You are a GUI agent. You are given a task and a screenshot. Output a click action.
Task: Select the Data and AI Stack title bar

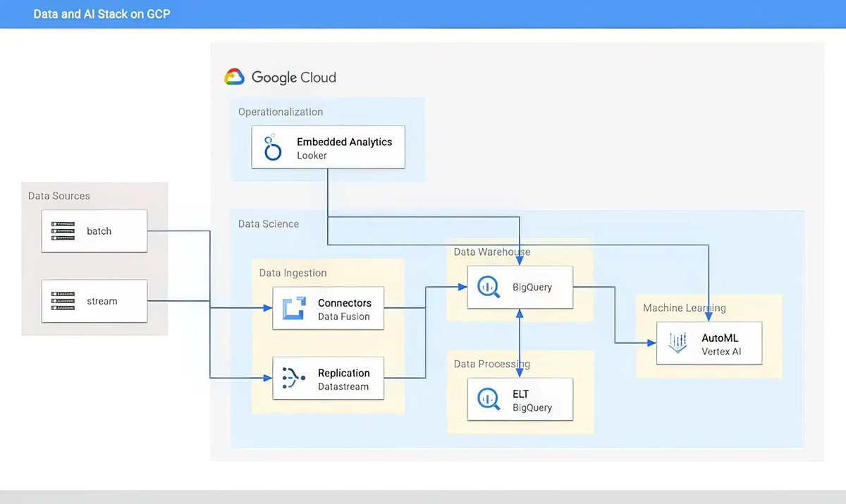coord(102,13)
